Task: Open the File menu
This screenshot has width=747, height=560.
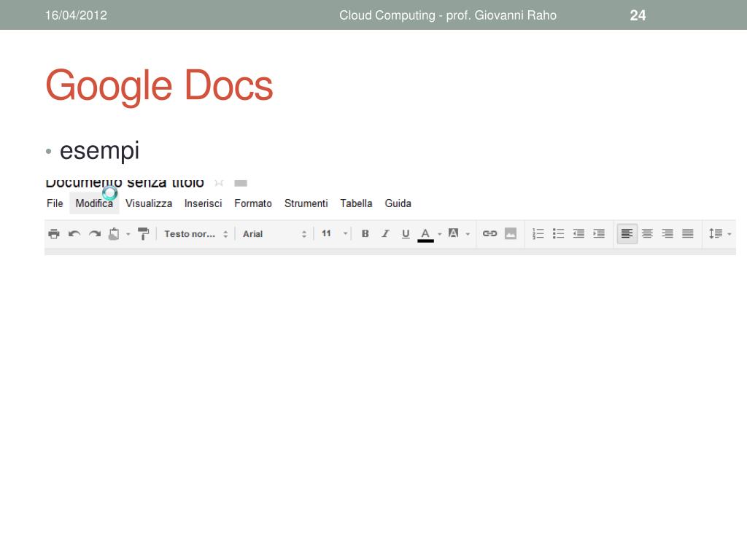Action: click(x=55, y=203)
